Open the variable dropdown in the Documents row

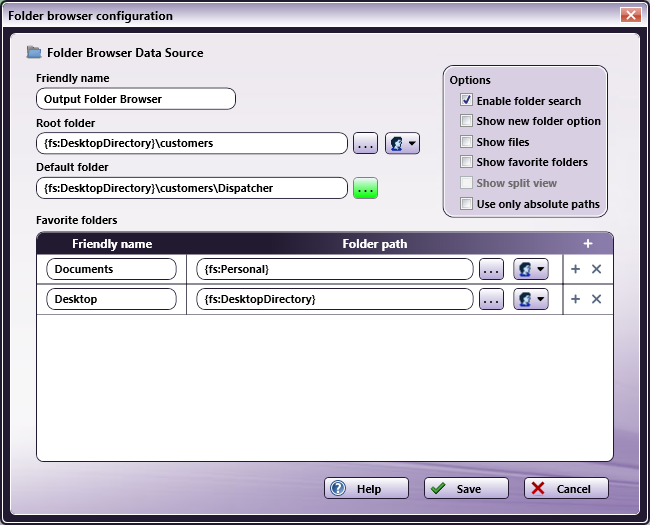coord(531,270)
